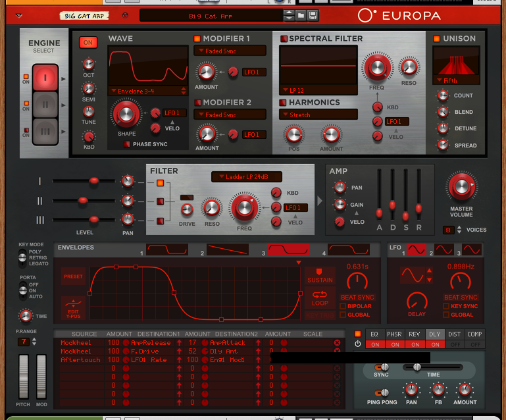Screen dimensions: 506x420
Task: Save patch with the floppy disk icon
Action: click(313, 16)
